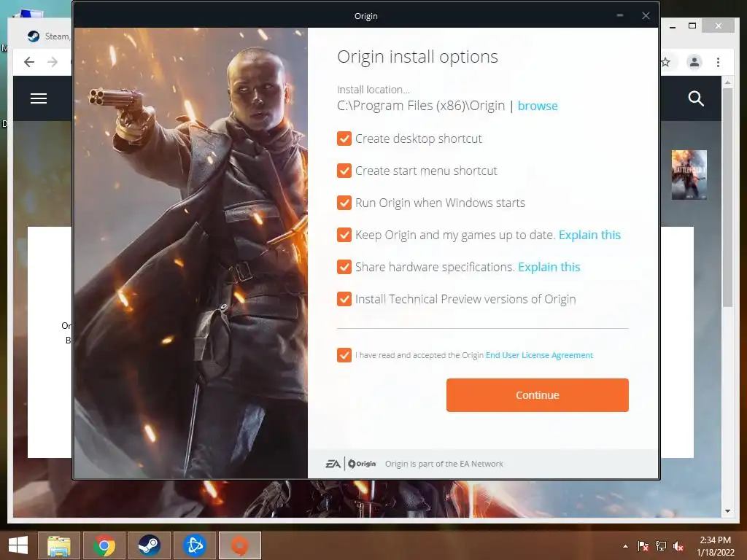Uncheck Create desktop shortcut option
Screen dimensions: 747x560
pos(344,139)
